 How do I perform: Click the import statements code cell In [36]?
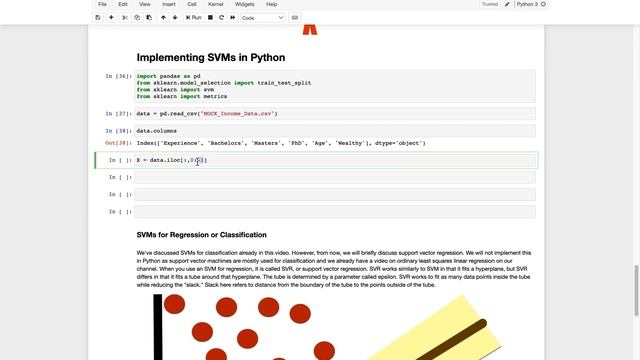click(x=335, y=86)
